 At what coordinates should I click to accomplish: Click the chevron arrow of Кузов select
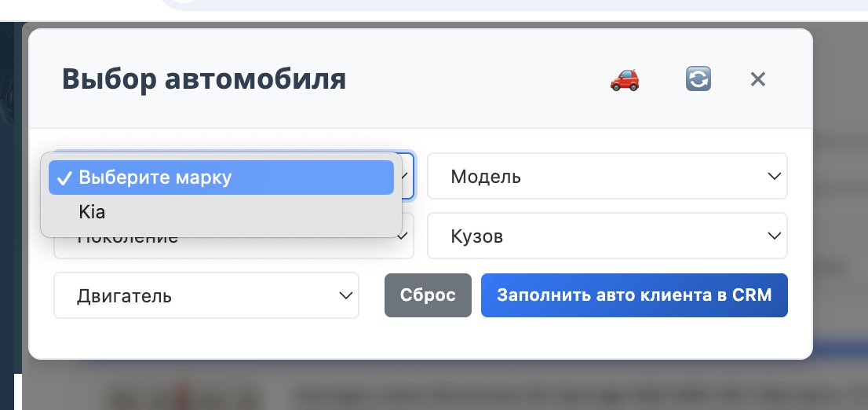coord(774,236)
